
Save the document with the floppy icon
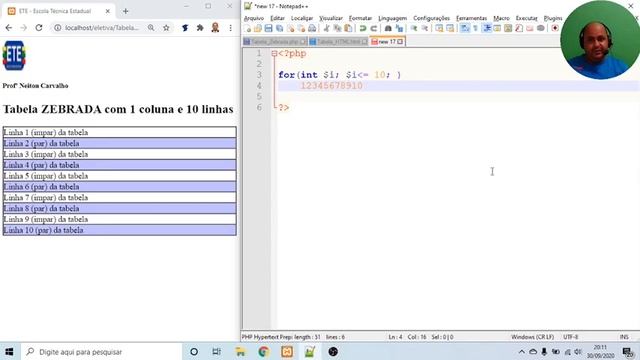(268, 28)
